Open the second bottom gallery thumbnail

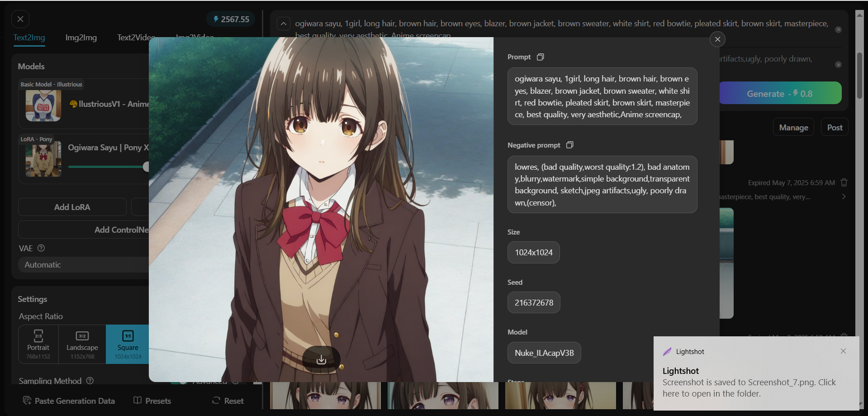click(x=443, y=396)
